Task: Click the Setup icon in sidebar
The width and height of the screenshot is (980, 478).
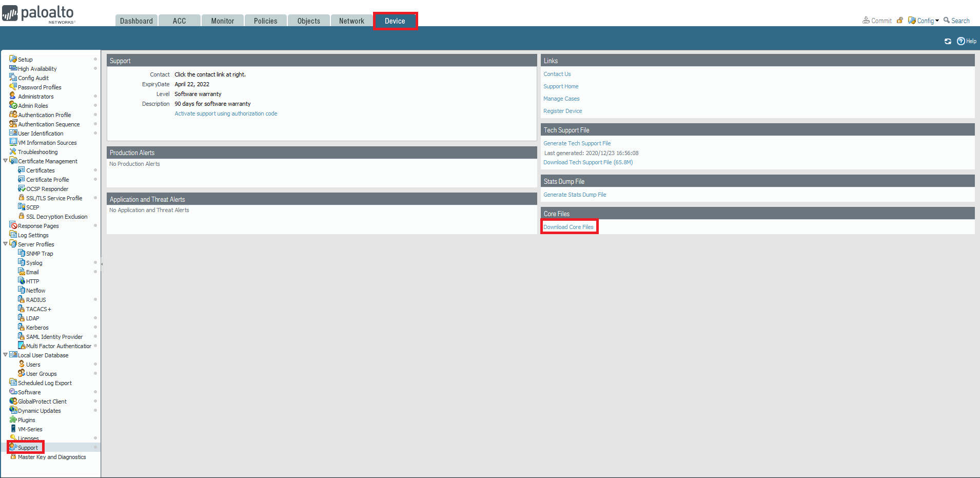Action: [13, 59]
